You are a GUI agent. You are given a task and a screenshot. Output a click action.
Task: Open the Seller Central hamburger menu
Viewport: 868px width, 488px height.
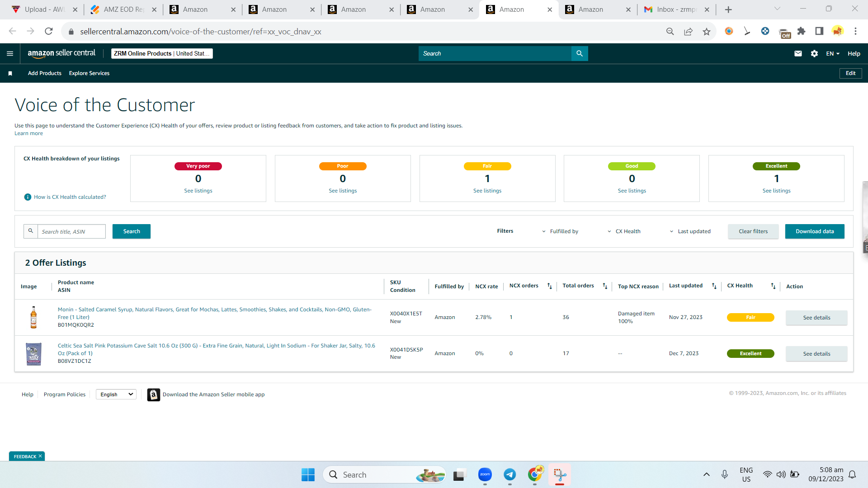click(x=10, y=54)
